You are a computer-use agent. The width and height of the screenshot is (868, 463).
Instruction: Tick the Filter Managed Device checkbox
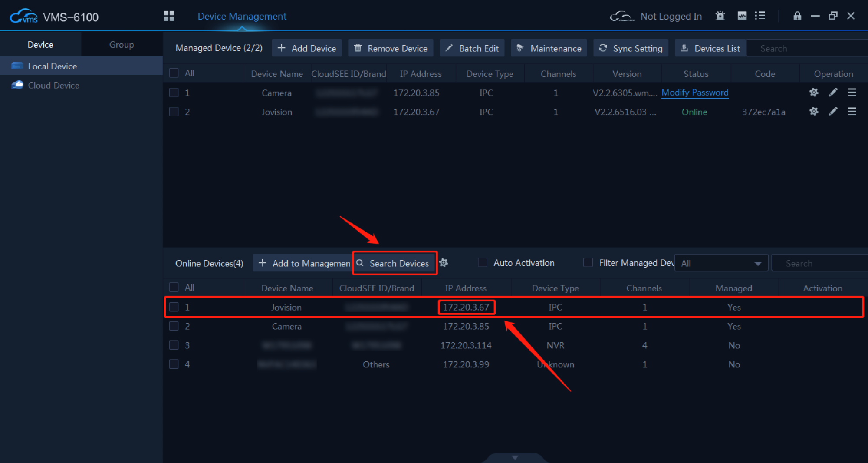pyautogui.click(x=588, y=263)
